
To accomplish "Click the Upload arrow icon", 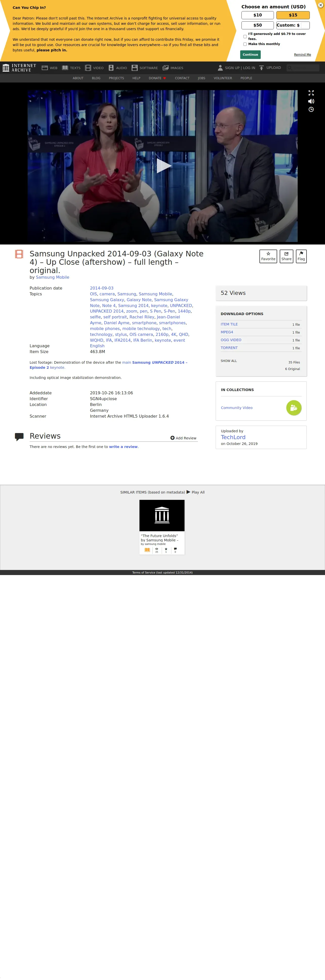I will tap(261, 68).
